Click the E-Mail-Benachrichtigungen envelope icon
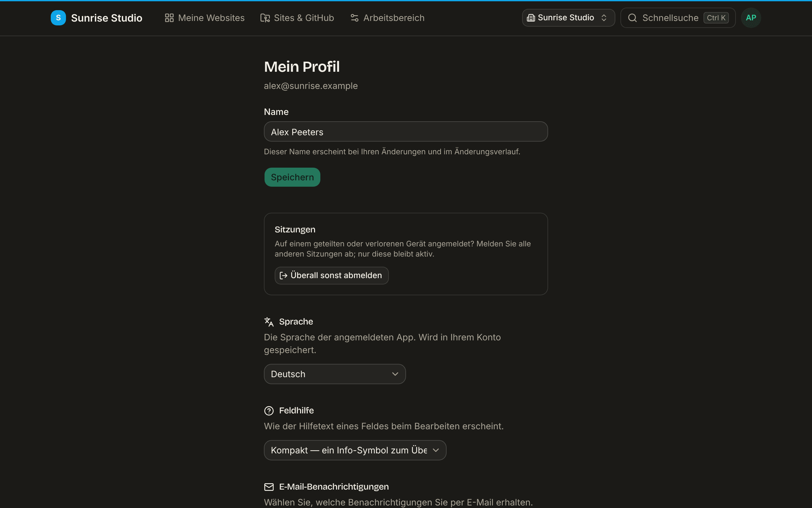 [x=269, y=487]
